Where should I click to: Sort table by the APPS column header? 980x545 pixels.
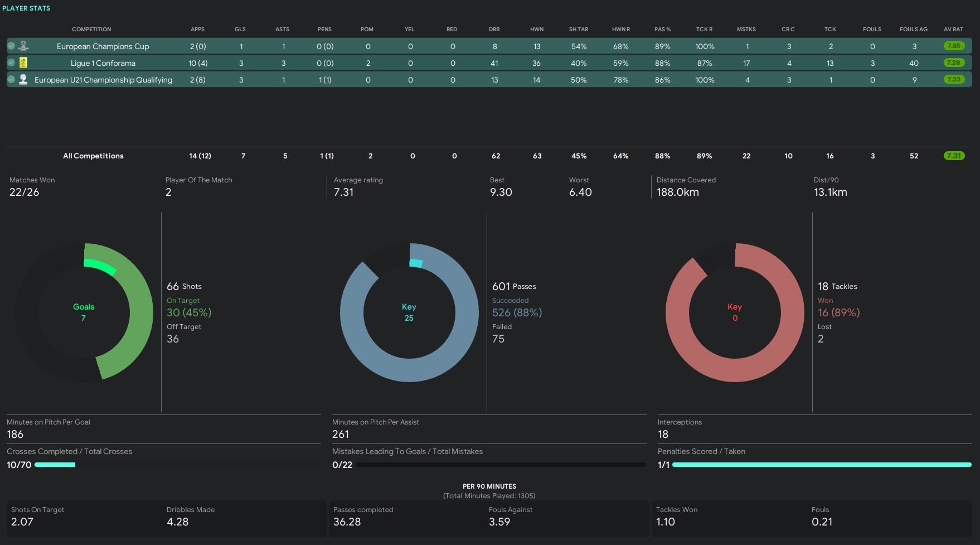197,29
